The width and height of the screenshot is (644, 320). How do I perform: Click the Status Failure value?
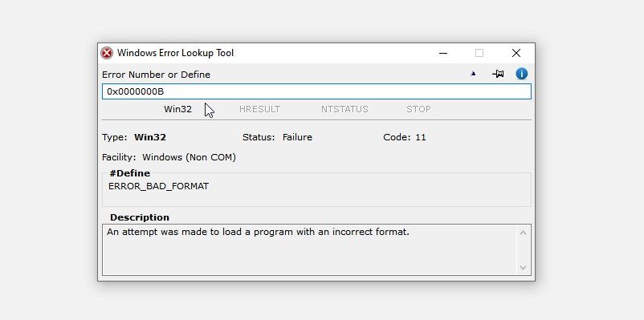(297, 137)
